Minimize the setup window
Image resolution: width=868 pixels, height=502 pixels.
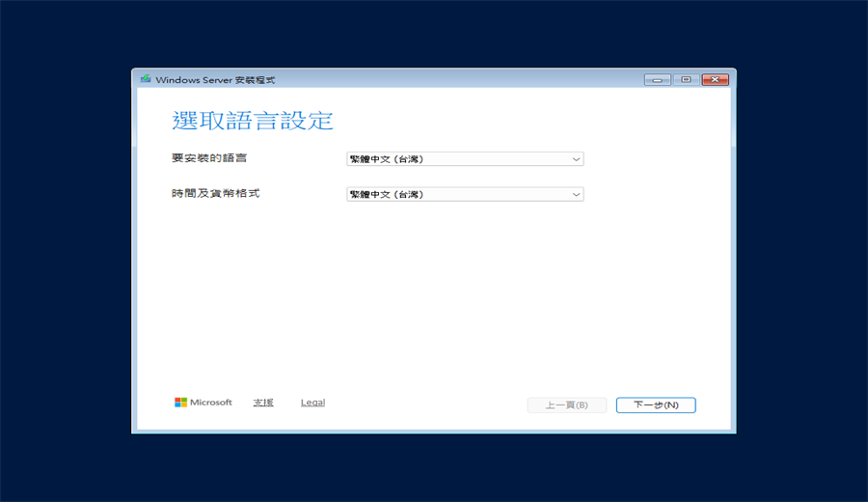[x=658, y=80]
